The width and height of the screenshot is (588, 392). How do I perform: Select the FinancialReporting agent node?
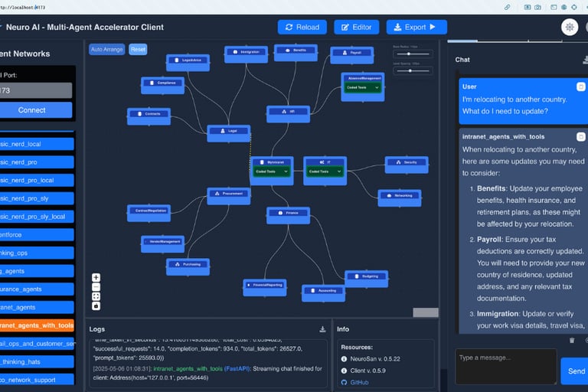[265, 287]
